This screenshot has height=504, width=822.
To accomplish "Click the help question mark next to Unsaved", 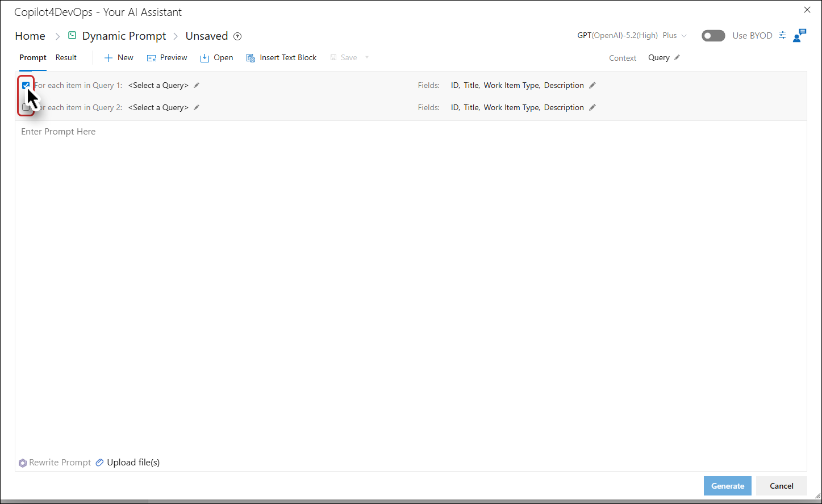I will 237,36.
